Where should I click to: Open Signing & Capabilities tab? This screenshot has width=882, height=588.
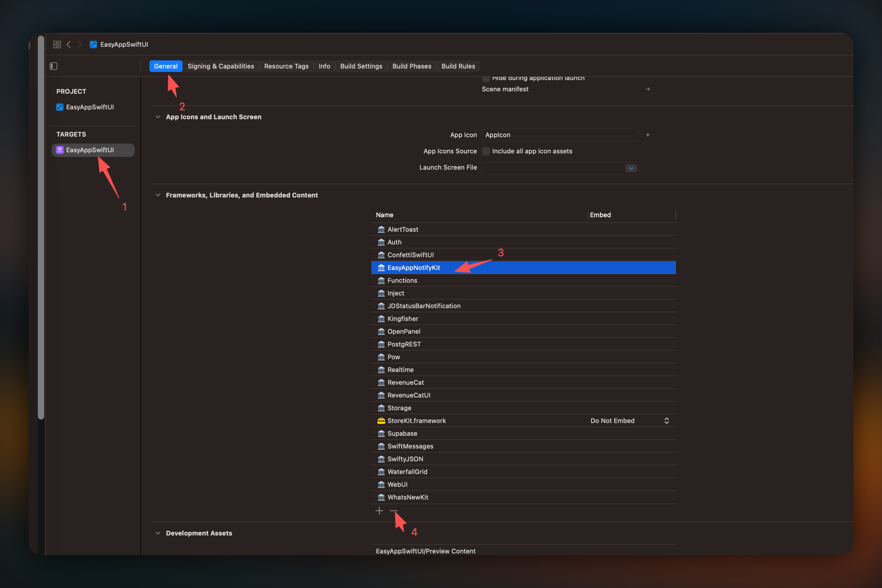(220, 66)
